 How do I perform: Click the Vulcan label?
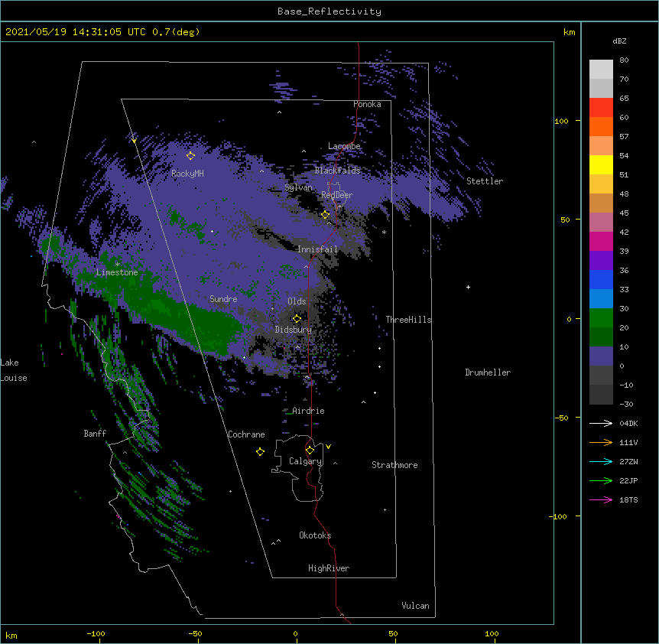point(415,606)
